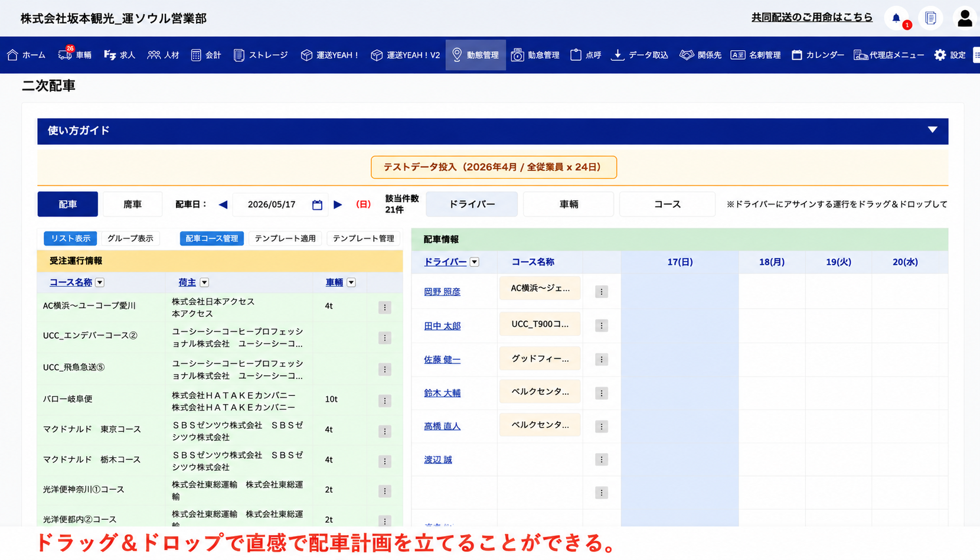This screenshot has height=560, width=980.
Task: Open the user profile avatar icon
Action: click(965, 18)
